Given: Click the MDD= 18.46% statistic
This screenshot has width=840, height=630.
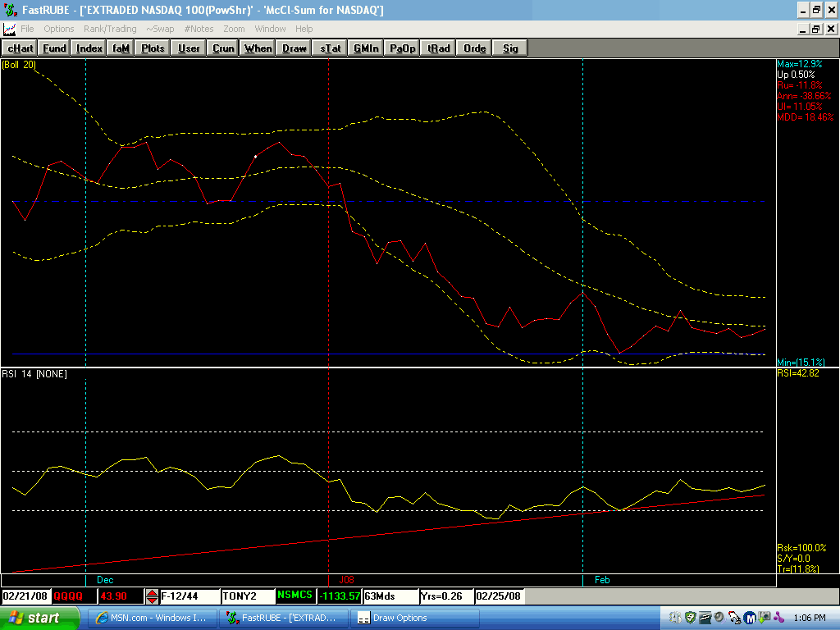Looking at the screenshot, I should point(806,117).
